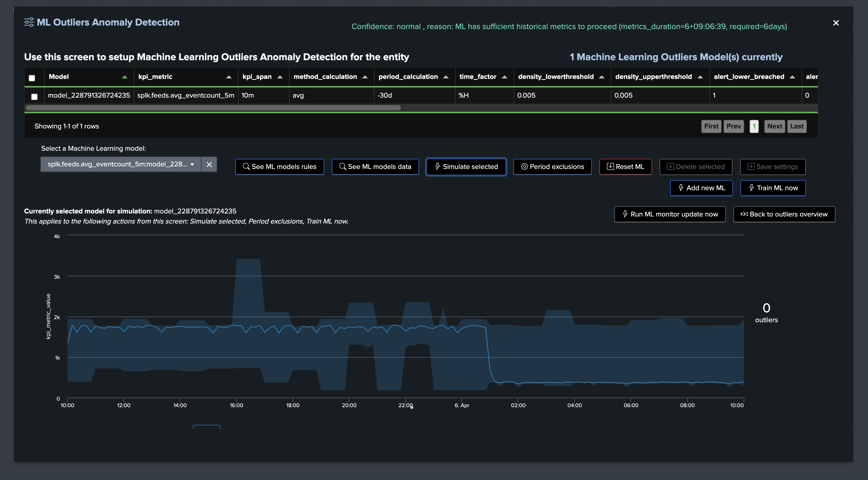Click magnifier icon on See ML models rules

click(246, 167)
